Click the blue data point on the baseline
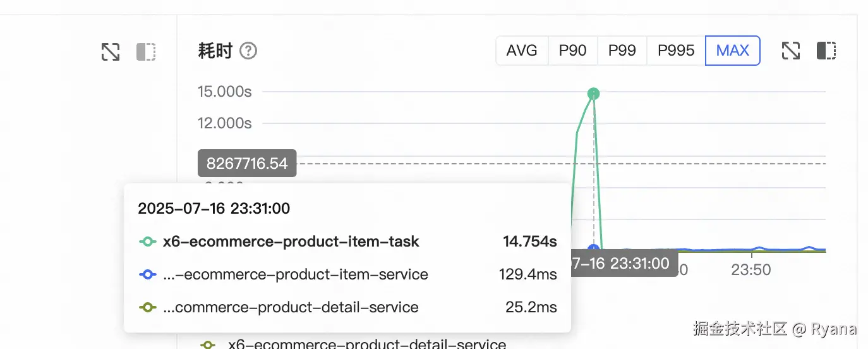Viewport: 868px width, 349px height. pos(593,250)
